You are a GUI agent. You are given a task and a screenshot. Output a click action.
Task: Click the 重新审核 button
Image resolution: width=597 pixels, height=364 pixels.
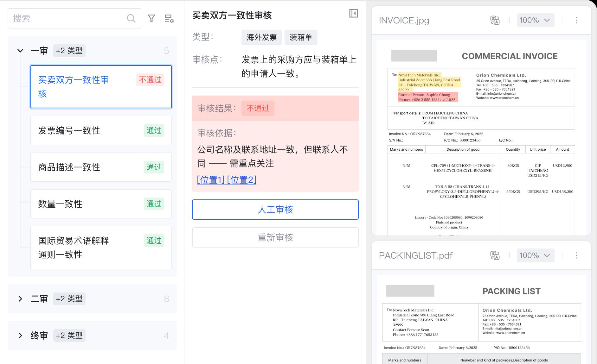click(x=275, y=237)
